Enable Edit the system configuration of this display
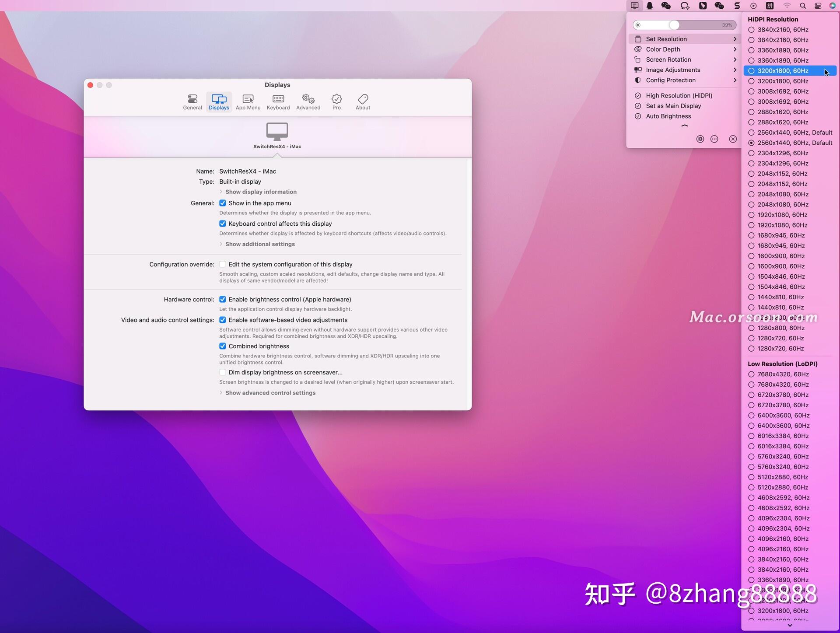This screenshot has width=840, height=633. [223, 264]
